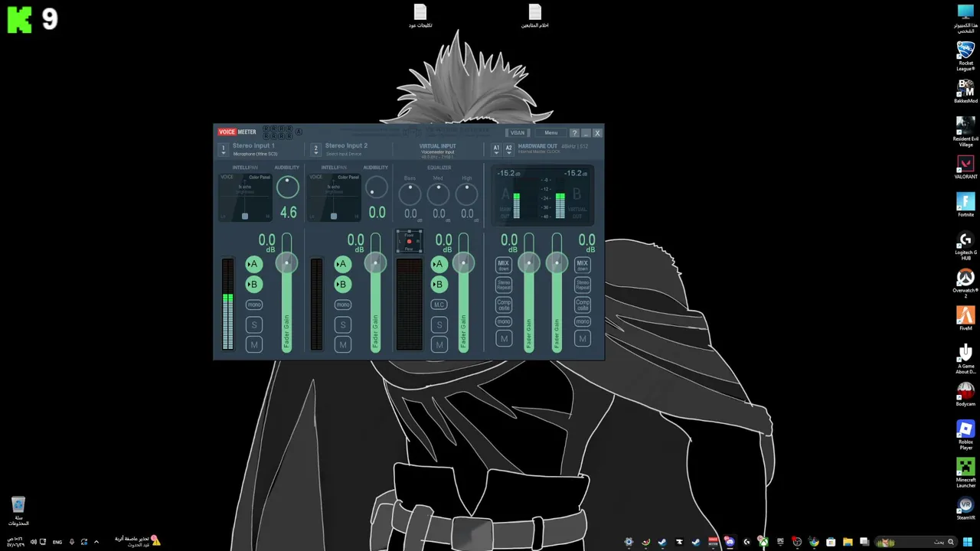Solo the Stereo Input 1 strip
980x551 pixels.
pyautogui.click(x=254, y=324)
